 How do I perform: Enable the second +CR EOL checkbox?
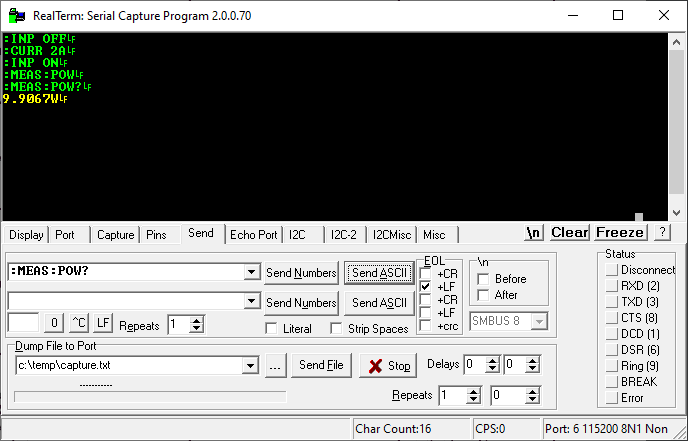click(x=425, y=300)
